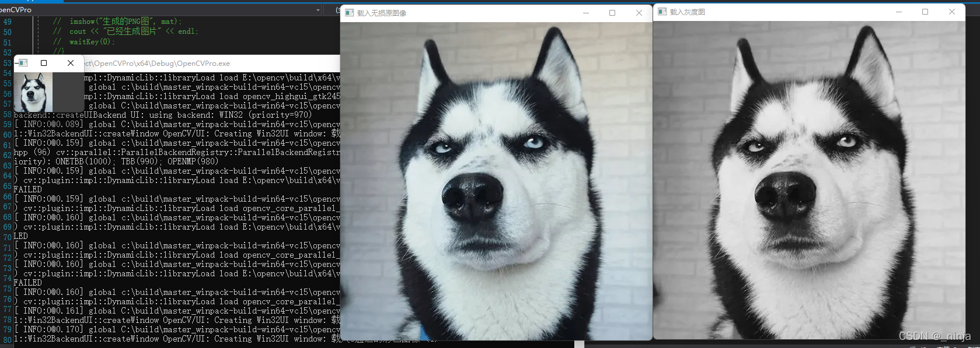Click line number 80 in editor gutter
980x348 pixels.
coord(7,339)
